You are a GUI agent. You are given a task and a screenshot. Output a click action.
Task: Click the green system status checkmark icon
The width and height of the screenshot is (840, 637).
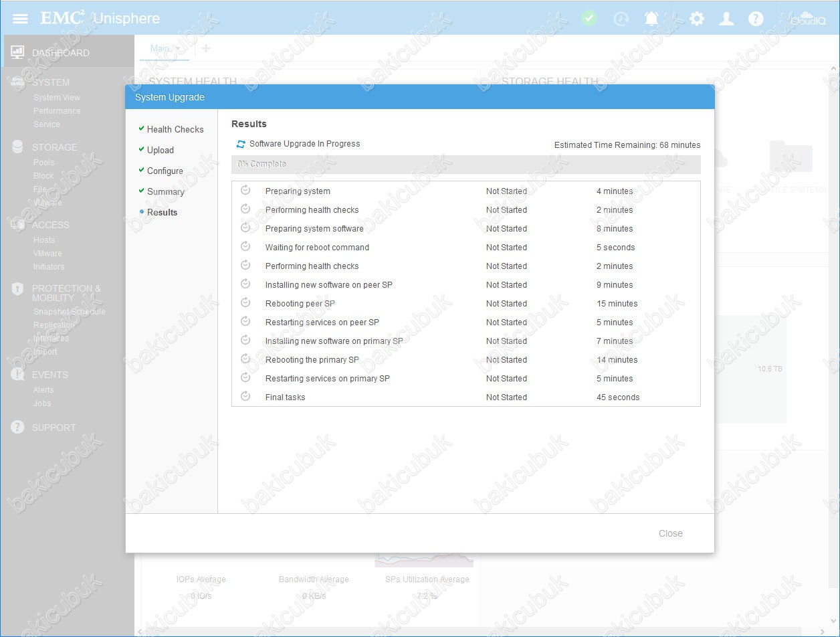pos(589,18)
